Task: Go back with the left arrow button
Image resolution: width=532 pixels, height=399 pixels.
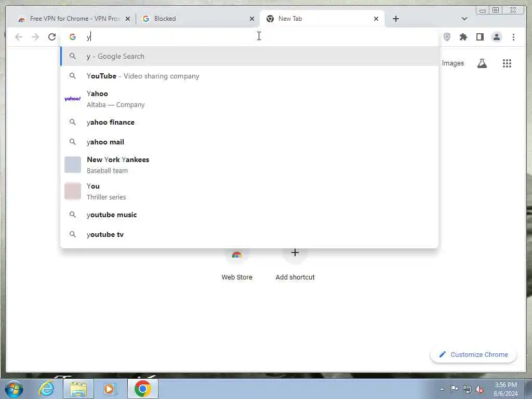Action: [19, 37]
